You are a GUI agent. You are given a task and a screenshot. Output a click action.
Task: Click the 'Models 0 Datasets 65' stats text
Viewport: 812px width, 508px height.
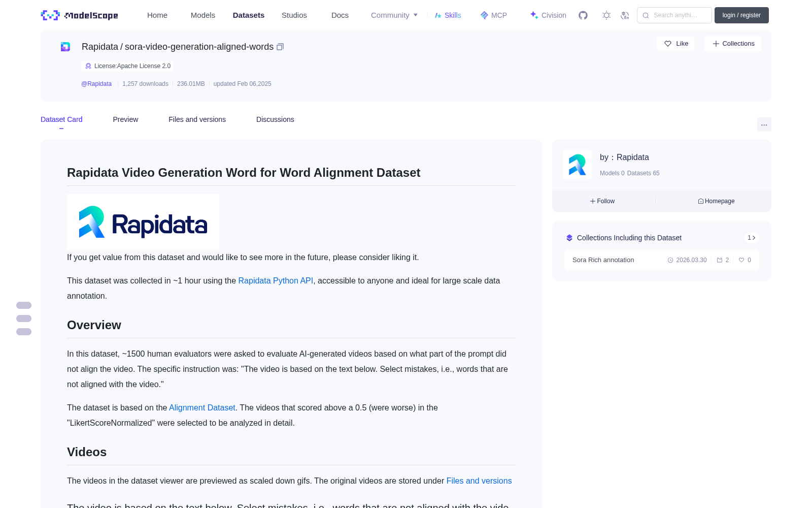coord(630,173)
